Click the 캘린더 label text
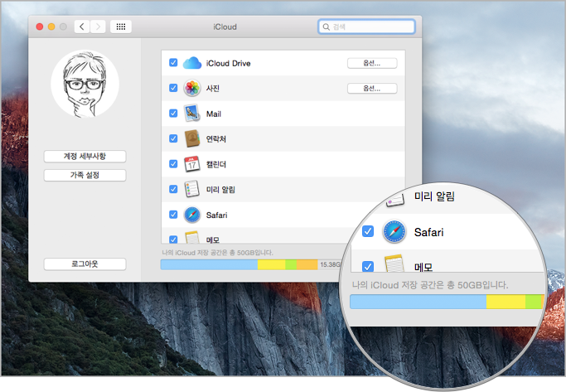The height and width of the screenshot is (392, 566). (x=215, y=164)
